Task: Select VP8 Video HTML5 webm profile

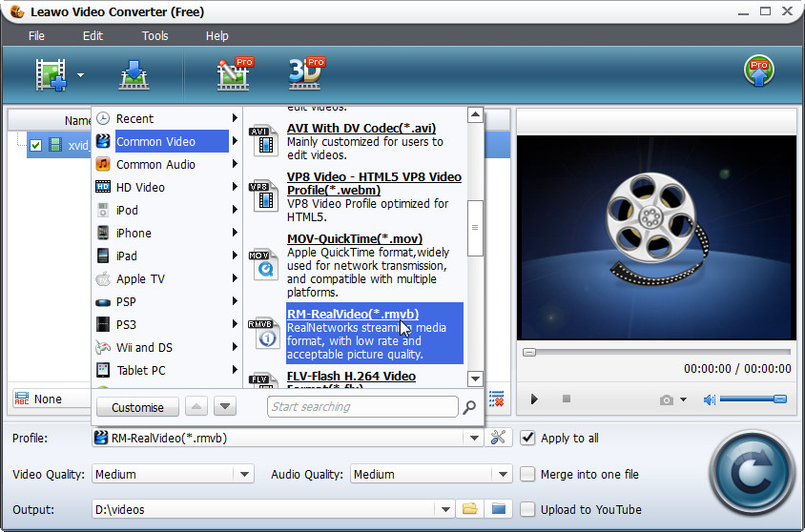Action: click(x=374, y=183)
